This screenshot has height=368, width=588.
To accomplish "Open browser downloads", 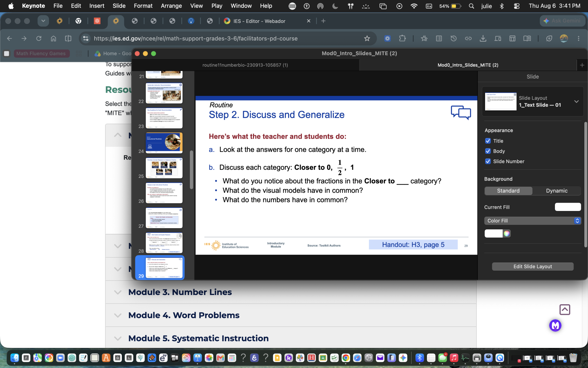I will (483, 38).
